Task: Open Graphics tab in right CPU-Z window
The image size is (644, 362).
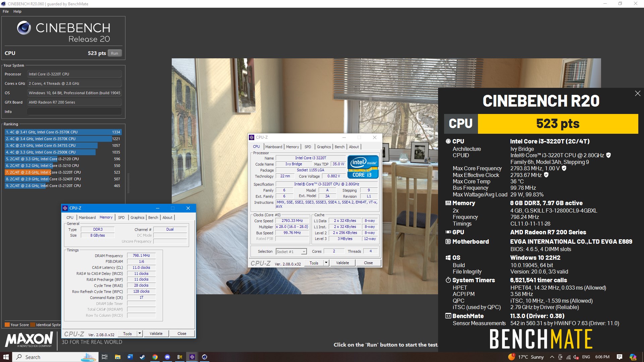Action: pos(324,147)
